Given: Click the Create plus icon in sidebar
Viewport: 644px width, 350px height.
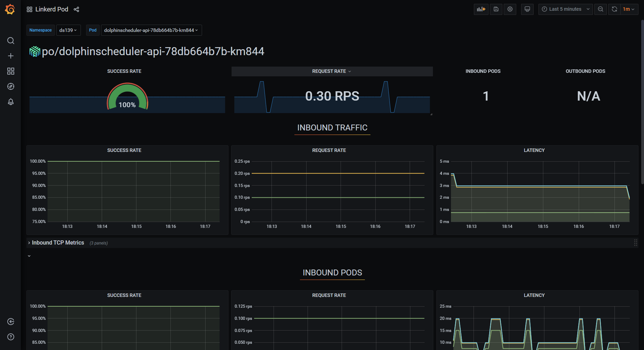Looking at the screenshot, I should tap(11, 56).
